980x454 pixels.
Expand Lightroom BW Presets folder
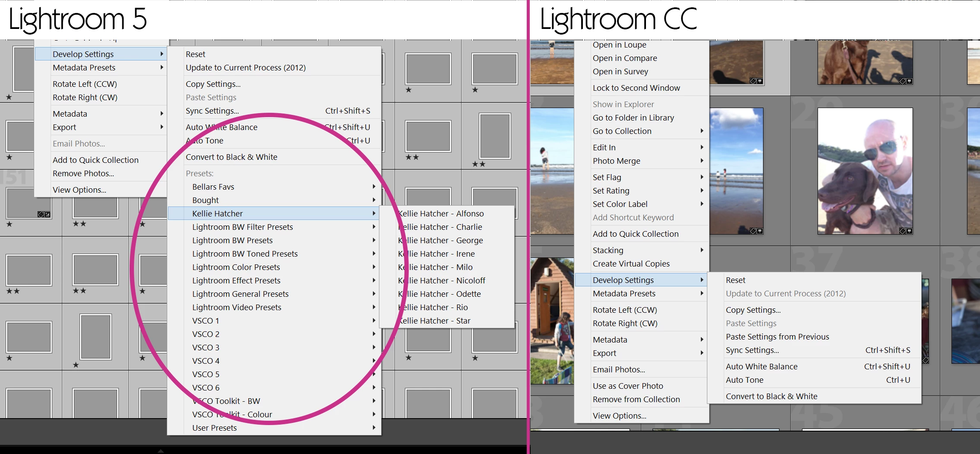[274, 240]
